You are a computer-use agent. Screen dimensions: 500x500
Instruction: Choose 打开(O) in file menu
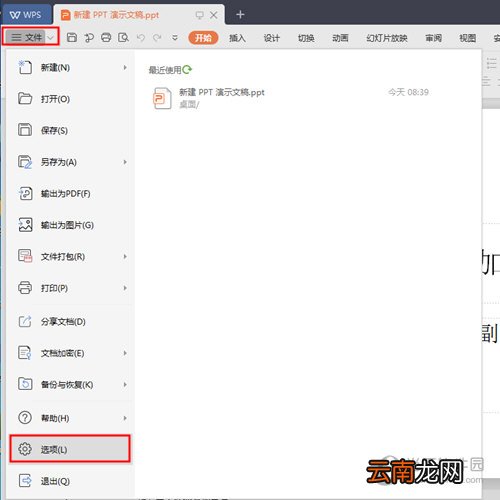pos(70,99)
